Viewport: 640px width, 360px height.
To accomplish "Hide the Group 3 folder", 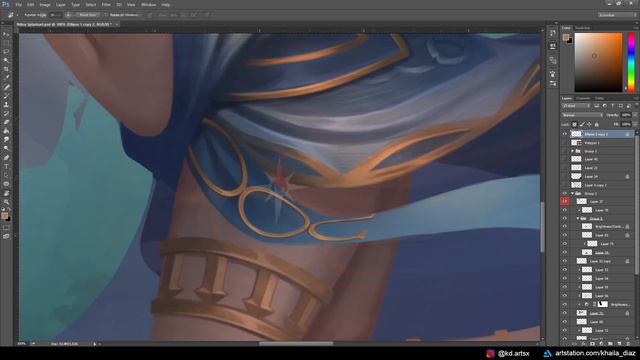I will [565, 218].
